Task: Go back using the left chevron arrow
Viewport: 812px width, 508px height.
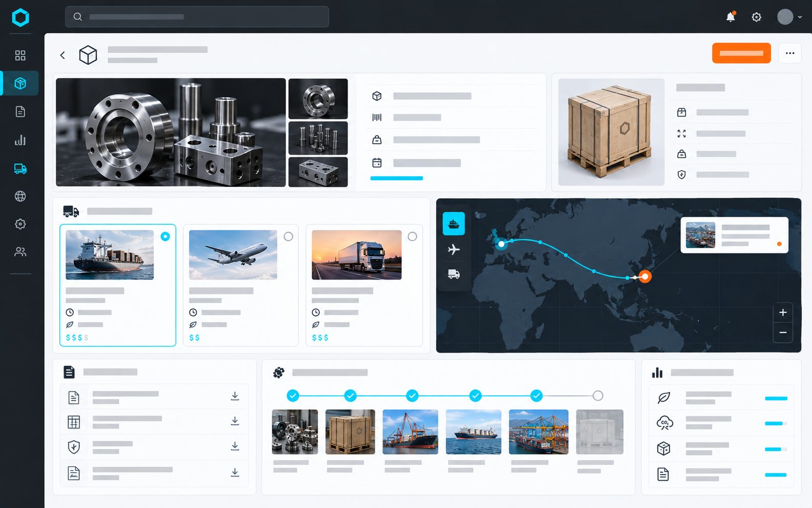Action: pyautogui.click(x=62, y=55)
